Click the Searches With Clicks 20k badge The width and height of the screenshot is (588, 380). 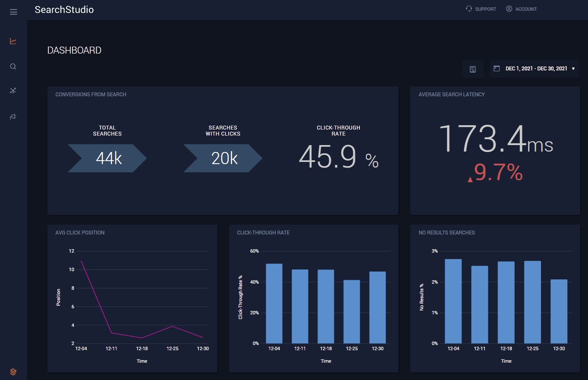223,158
